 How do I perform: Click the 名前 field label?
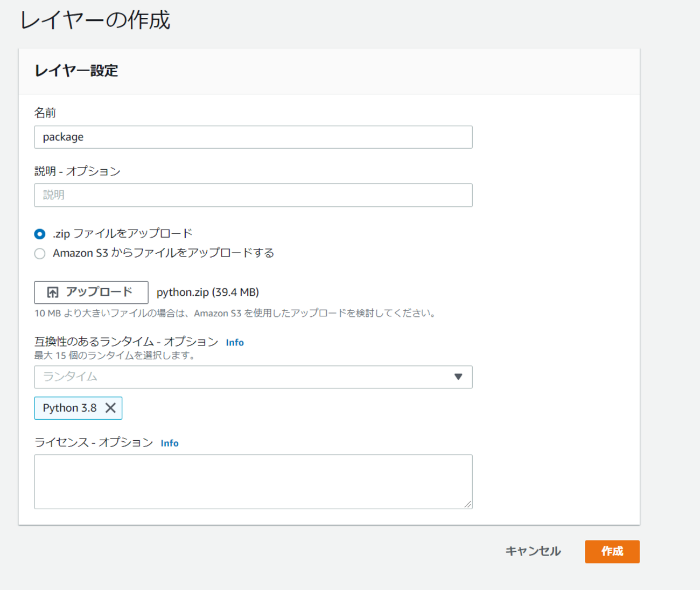pos(45,113)
